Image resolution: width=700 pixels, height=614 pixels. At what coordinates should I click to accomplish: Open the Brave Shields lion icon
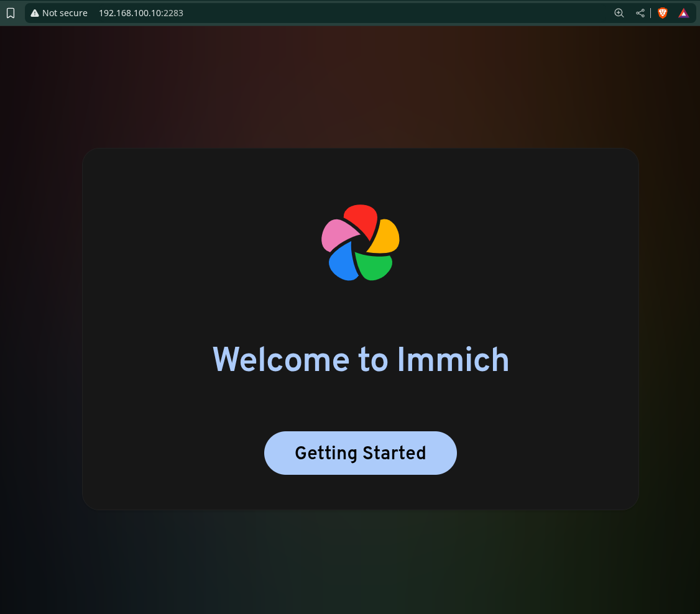pyautogui.click(x=663, y=13)
